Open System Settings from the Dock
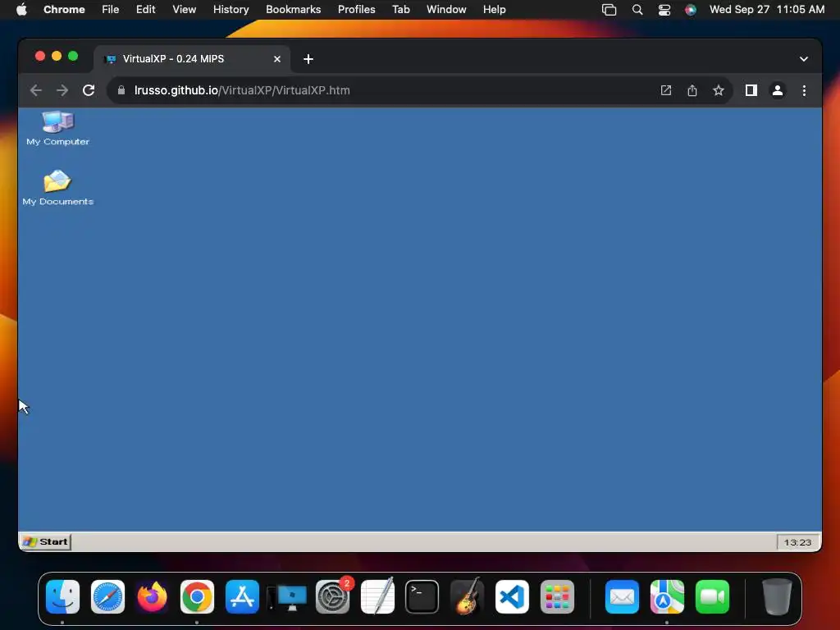This screenshot has width=840, height=630. (x=333, y=597)
